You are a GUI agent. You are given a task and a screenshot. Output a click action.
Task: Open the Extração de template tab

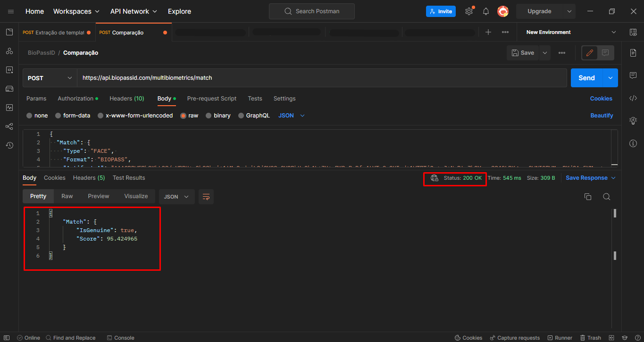(57, 33)
